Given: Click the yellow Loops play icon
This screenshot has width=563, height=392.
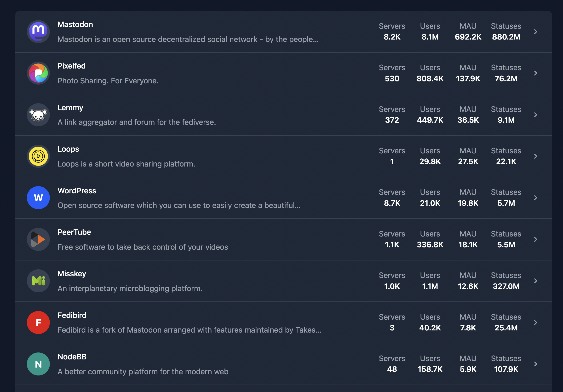Looking at the screenshot, I should coord(38,156).
